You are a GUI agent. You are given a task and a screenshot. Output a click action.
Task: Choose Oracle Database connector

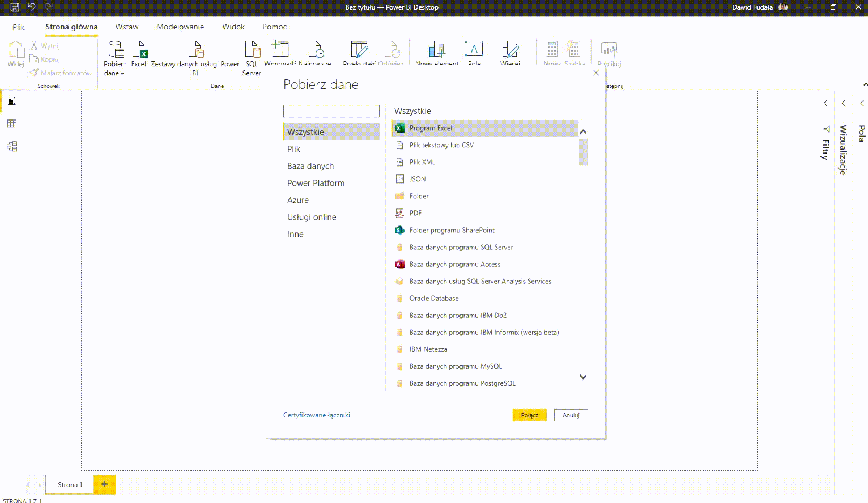tap(485, 298)
